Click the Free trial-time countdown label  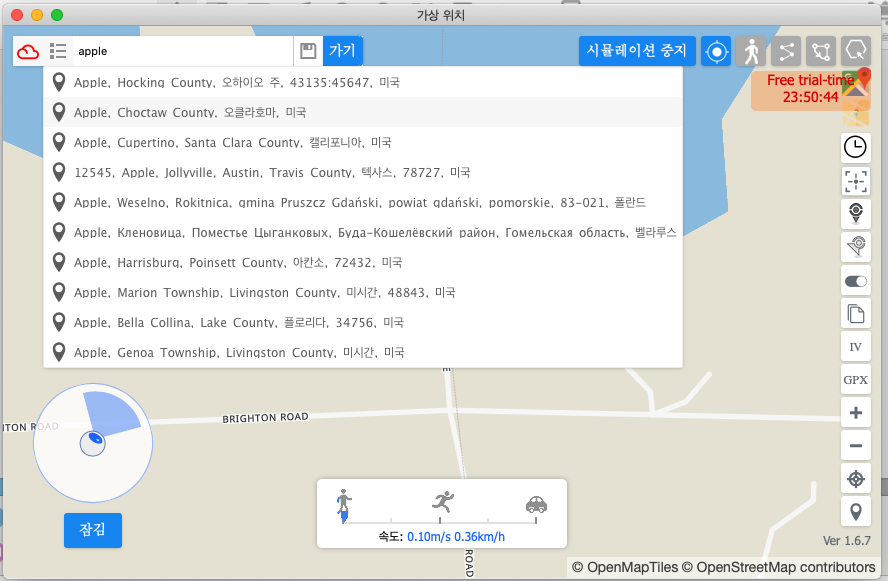pos(810,88)
